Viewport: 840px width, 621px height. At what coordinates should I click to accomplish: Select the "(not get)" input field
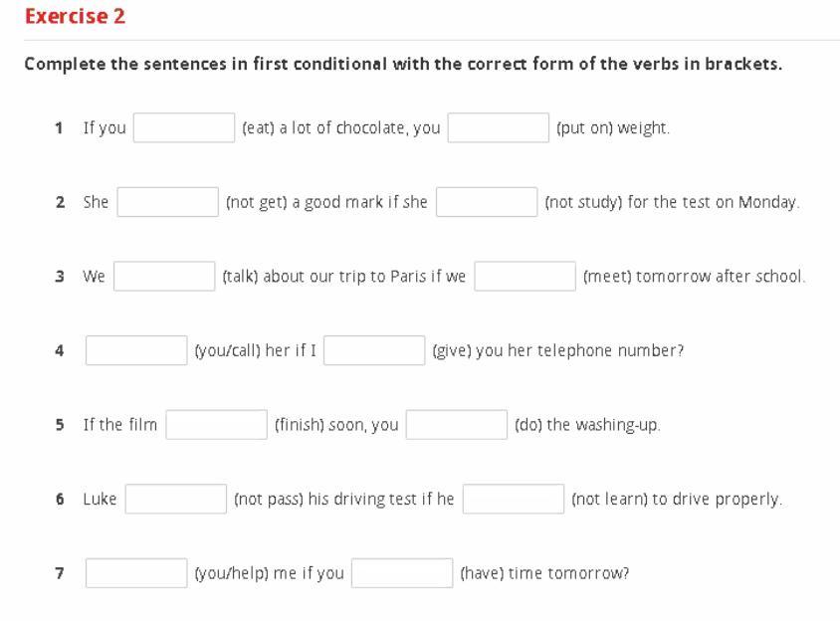pos(168,202)
